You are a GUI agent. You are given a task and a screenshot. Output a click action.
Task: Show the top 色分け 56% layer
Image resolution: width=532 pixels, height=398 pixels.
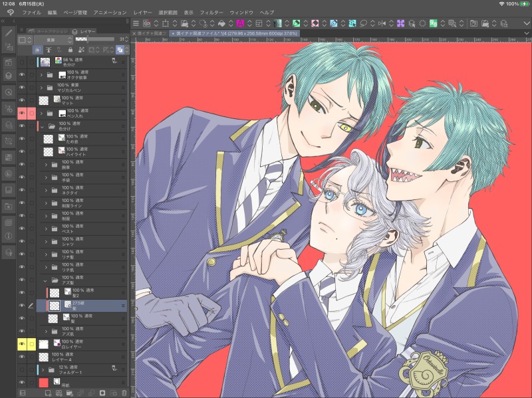click(22, 62)
